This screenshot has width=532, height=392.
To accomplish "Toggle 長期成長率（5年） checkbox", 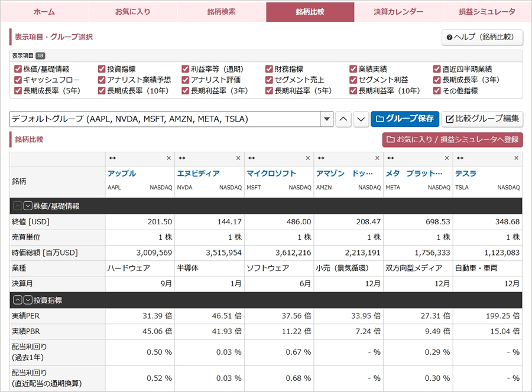I will (18, 91).
